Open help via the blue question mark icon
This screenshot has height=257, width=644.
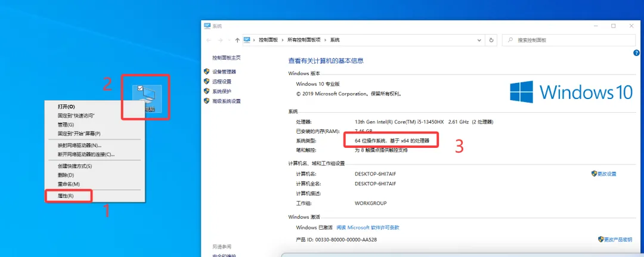tap(637, 52)
